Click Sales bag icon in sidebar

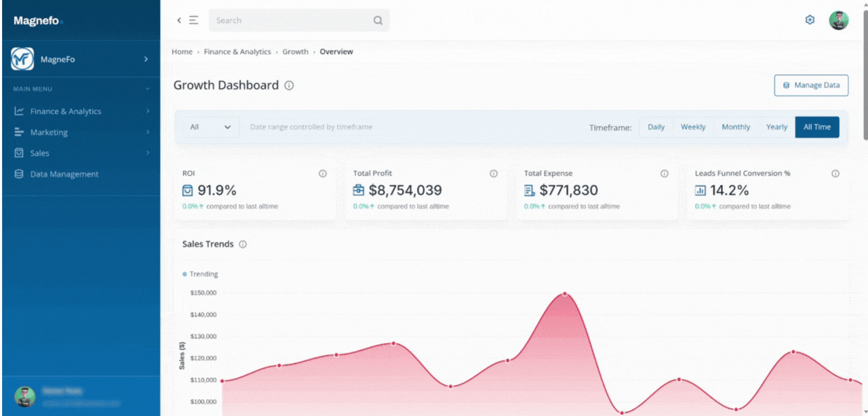click(x=19, y=153)
